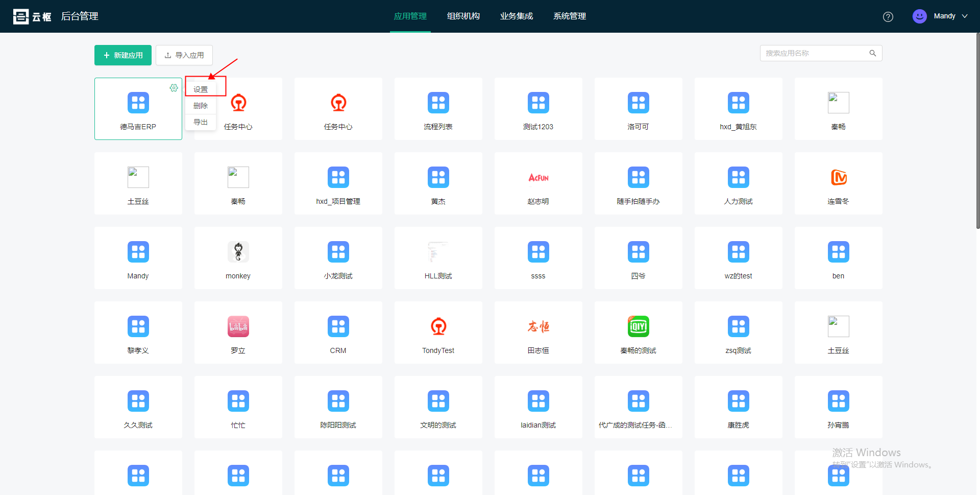Open the 罗立 bilibili app icon
The width and height of the screenshot is (980, 495).
[x=238, y=326]
